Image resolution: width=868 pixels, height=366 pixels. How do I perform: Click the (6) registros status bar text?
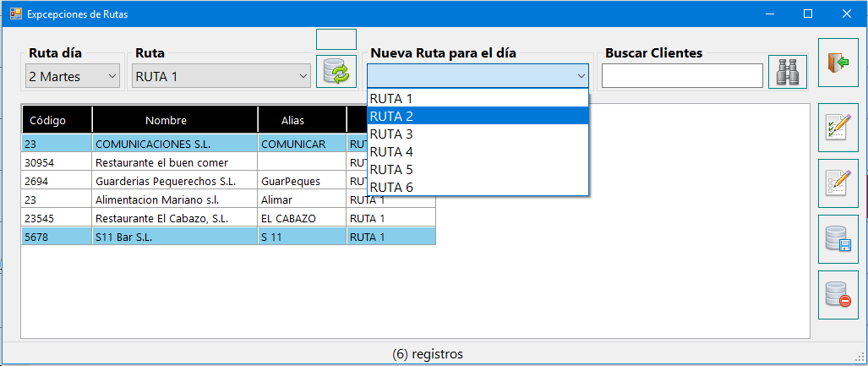point(428,354)
